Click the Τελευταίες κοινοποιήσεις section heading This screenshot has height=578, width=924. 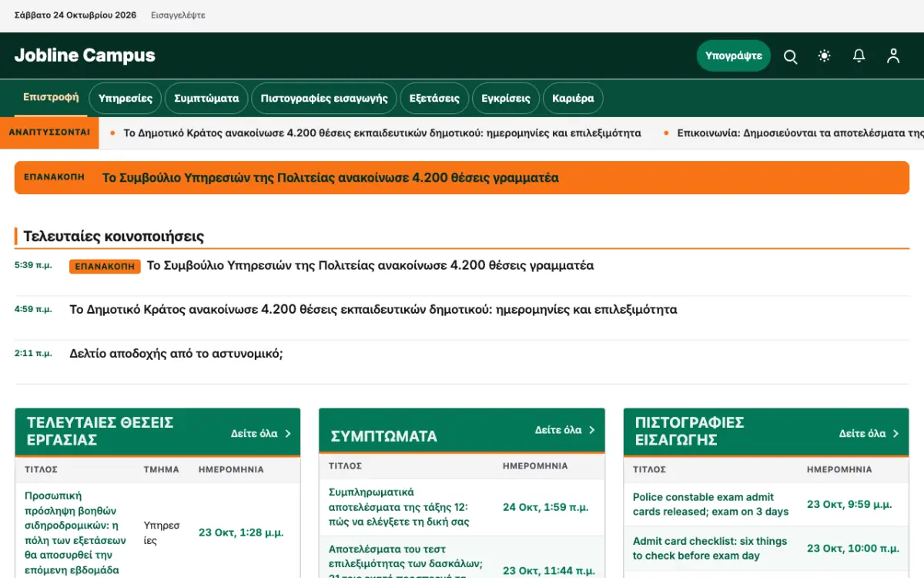tap(114, 237)
